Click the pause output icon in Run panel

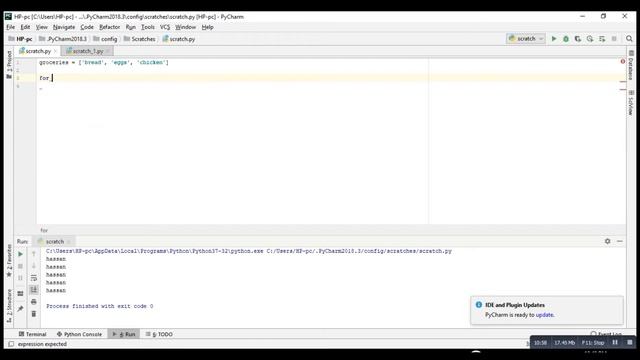(20, 278)
